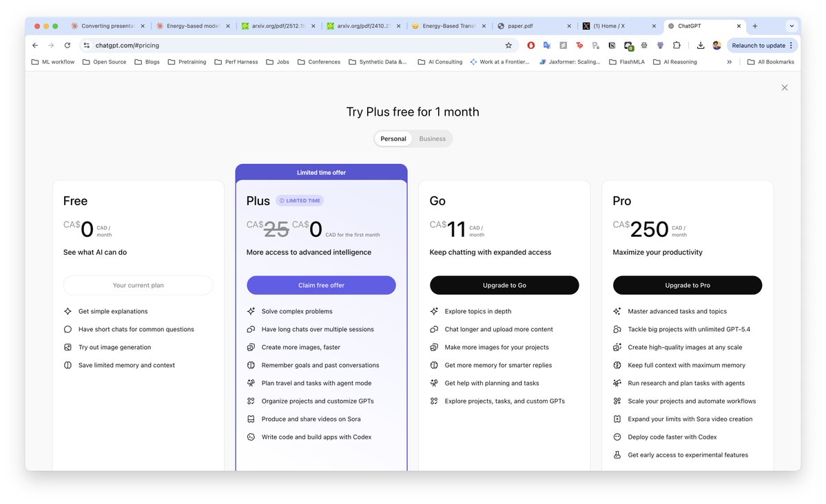
Task: Open the Work at a Frontier bookmark
Action: (x=499, y=61)
